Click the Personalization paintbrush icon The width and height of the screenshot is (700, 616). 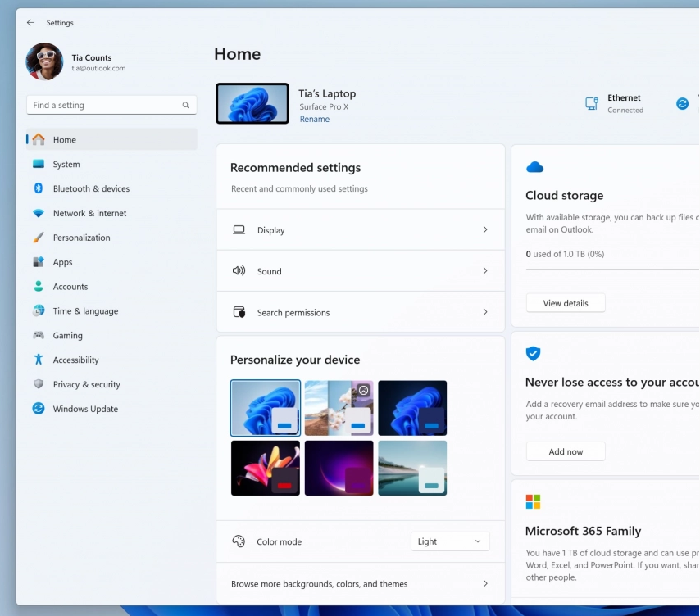click(x=39, y=238)
